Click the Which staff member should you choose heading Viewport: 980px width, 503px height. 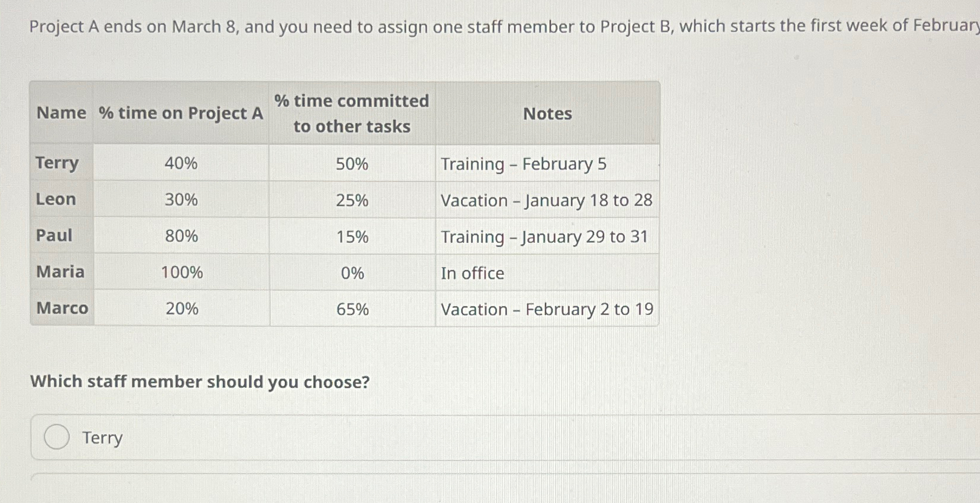(200, 382)
